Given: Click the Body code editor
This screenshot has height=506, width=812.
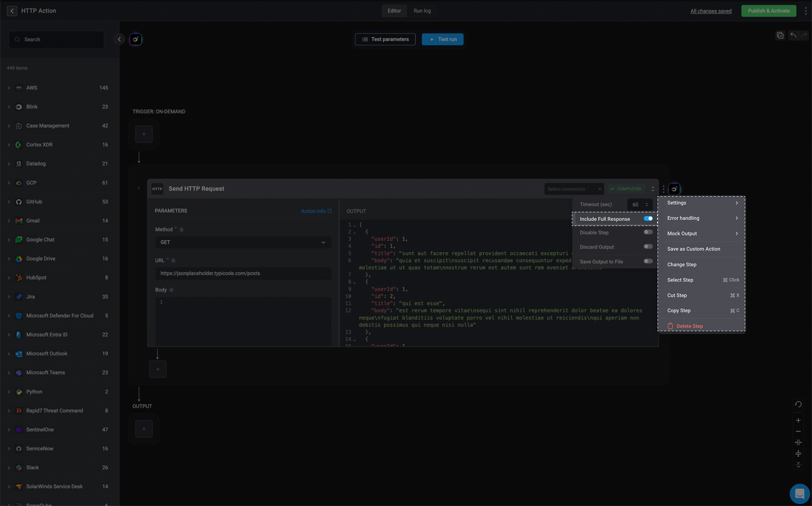Looking at the screenshot, I should click(243, 321).
